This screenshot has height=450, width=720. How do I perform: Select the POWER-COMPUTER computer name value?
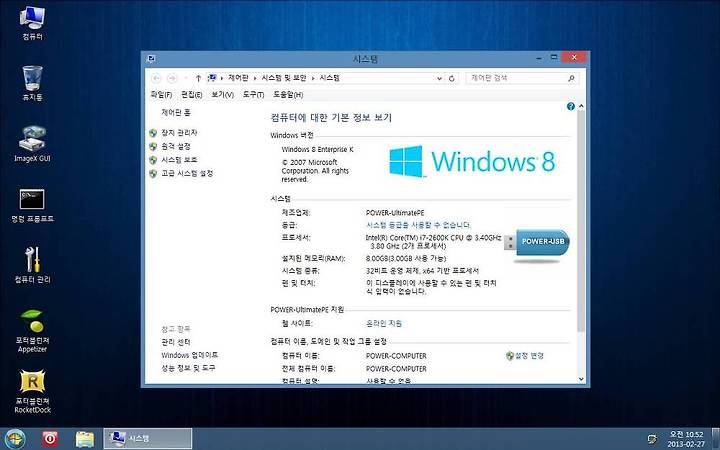click(x=396, y=356)
